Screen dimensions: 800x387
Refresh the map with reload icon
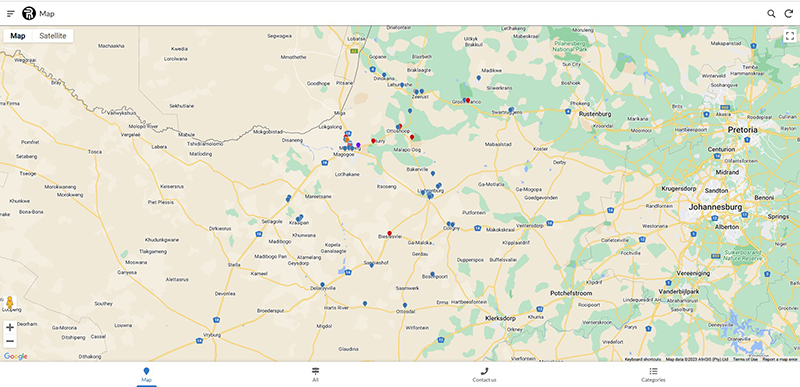point(788,14)
